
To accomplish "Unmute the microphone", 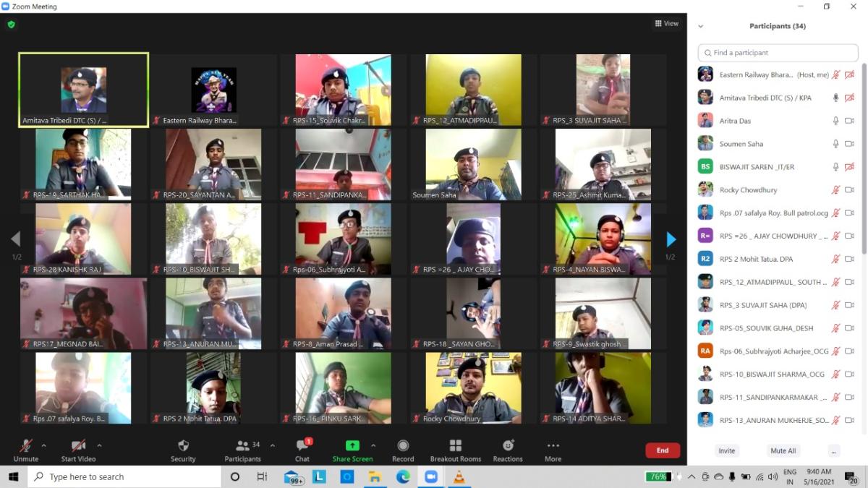I will coord(26,446).
